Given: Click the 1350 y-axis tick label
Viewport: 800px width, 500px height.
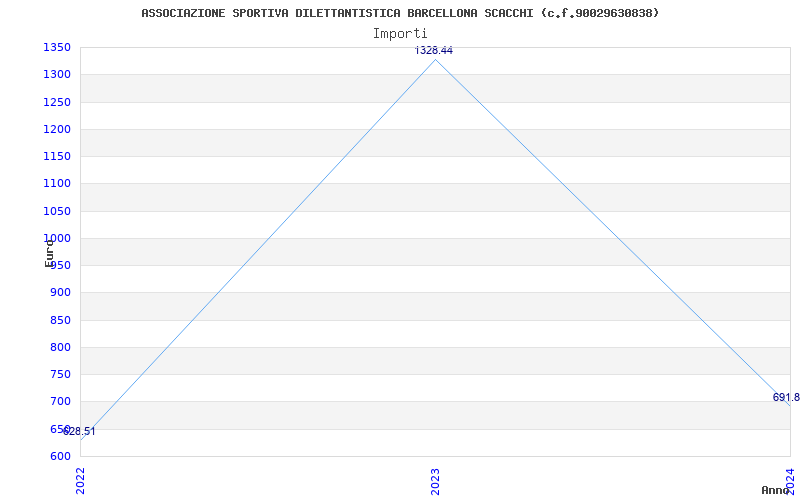Looking at the screenshot, I should click(56, 47).
